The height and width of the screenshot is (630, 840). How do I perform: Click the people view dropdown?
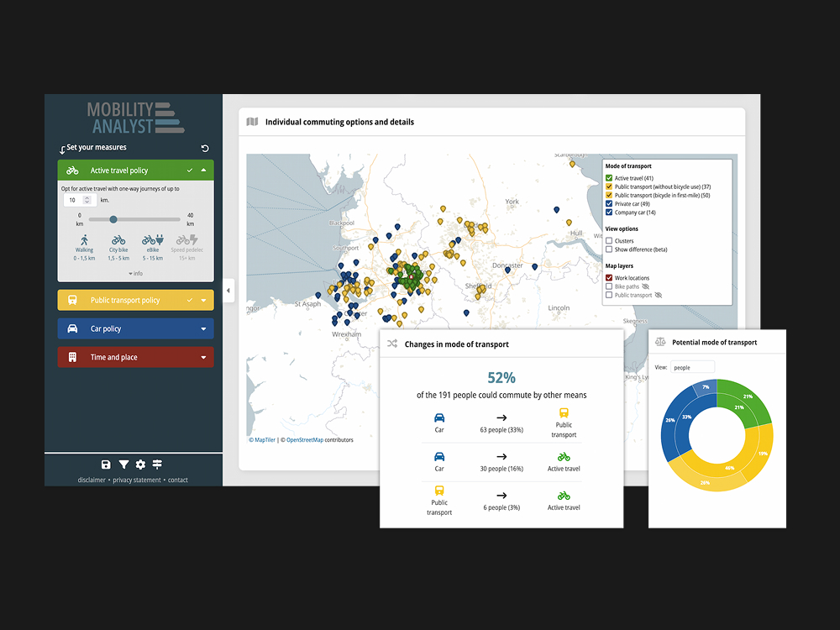click(692, 367)
